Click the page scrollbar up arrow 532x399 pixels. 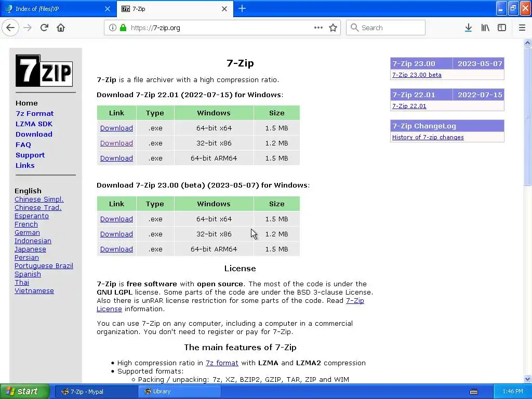point(527,43)
